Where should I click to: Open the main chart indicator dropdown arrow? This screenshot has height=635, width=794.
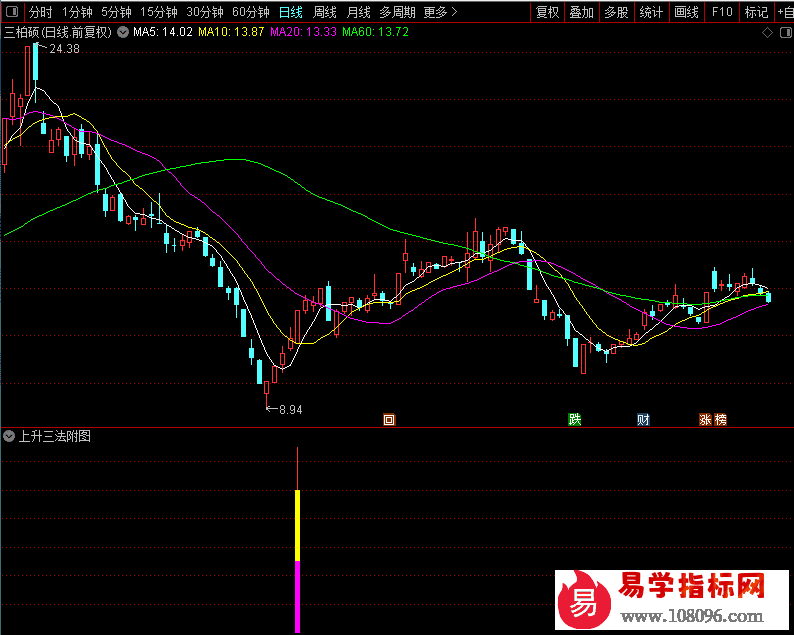(122, 32)
